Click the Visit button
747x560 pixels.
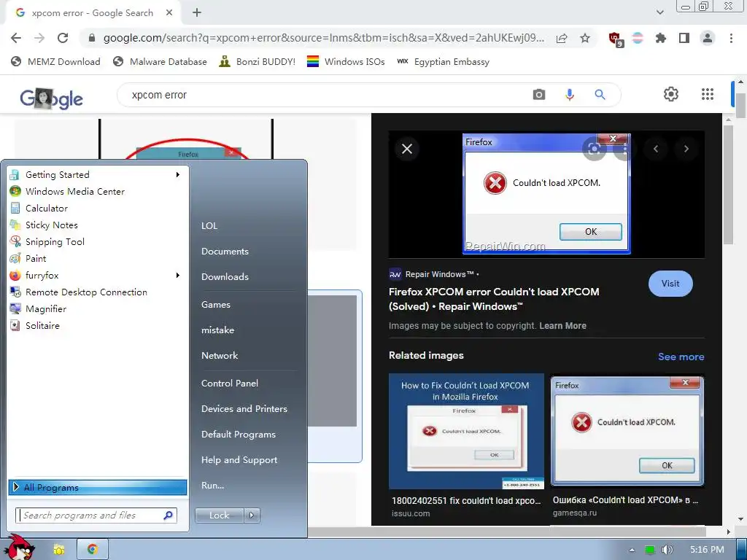tap(670, 284)
